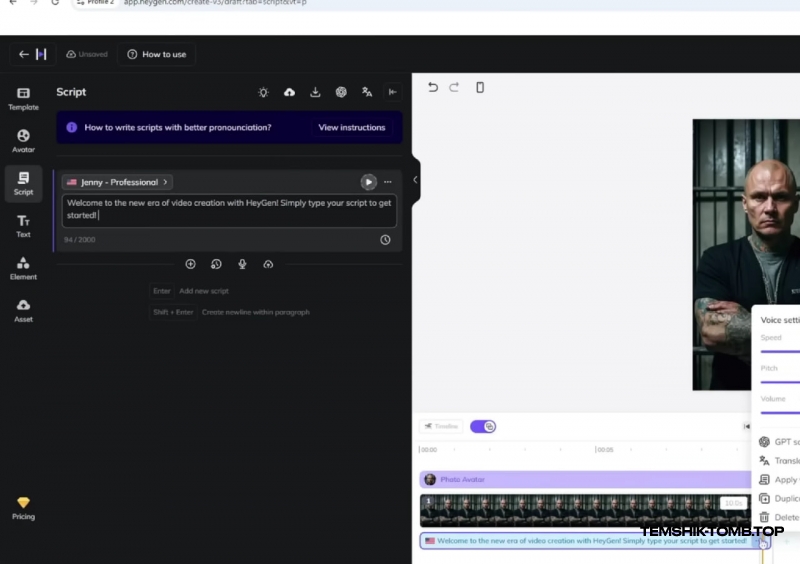This screenshot has height=564, width=800.
Task: Click the Timeline button
Action: [x=441, y=426]
